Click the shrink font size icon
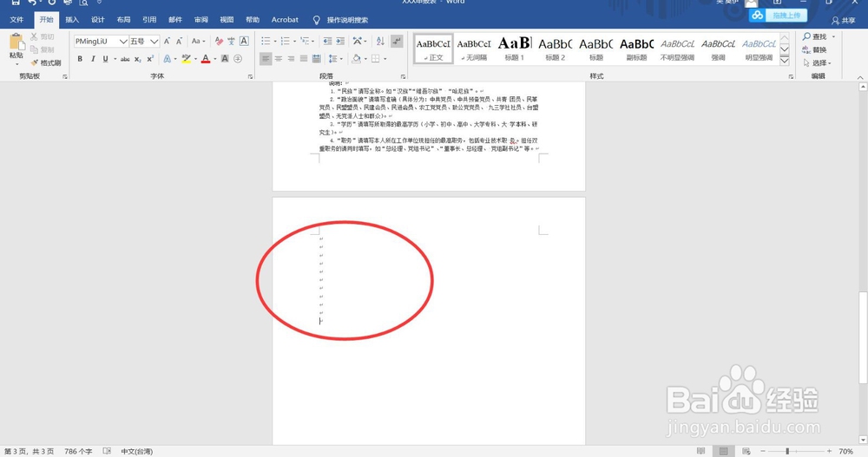868x457 pixels. pos(180,42)
